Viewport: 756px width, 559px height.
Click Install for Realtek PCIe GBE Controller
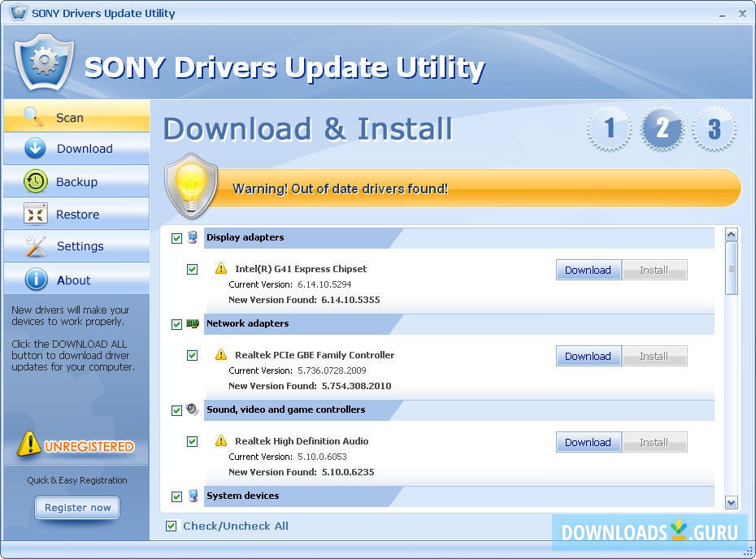point(654,356)
